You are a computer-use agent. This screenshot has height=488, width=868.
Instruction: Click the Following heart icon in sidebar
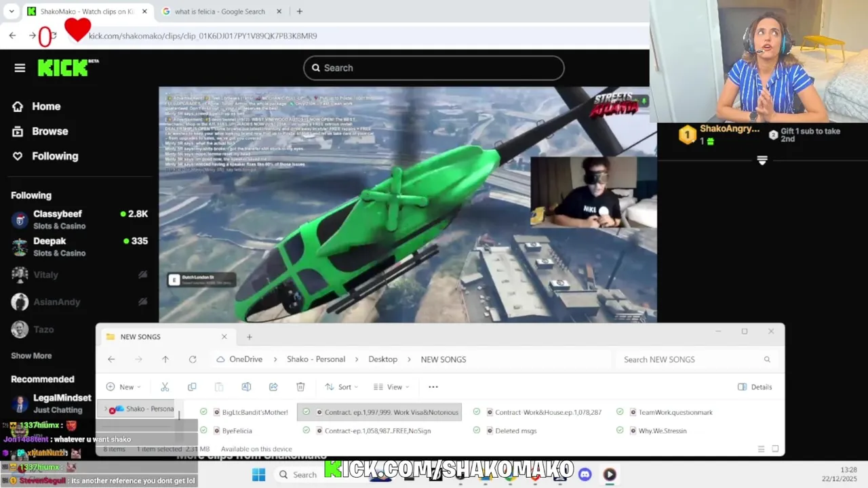(x=18, y=156)
